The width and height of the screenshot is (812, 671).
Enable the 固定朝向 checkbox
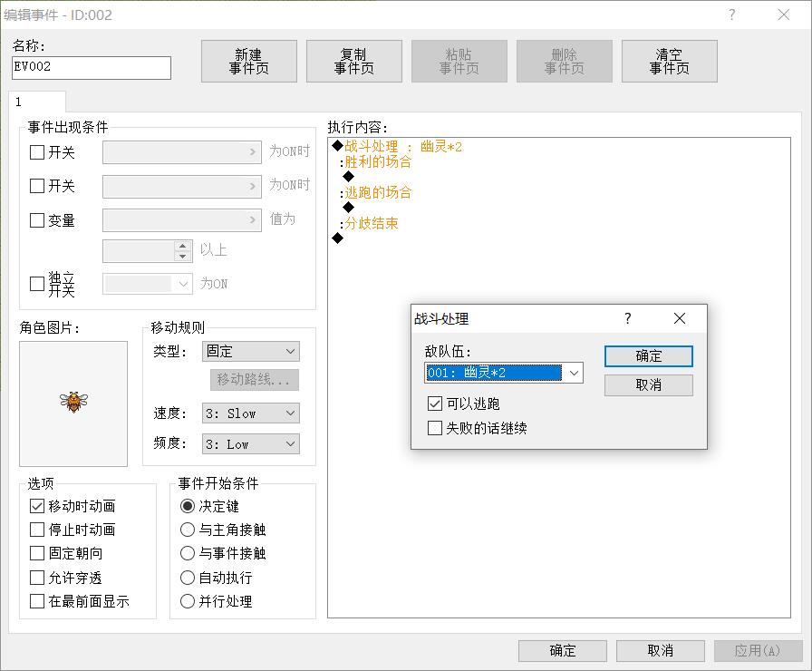click(37, 553)
